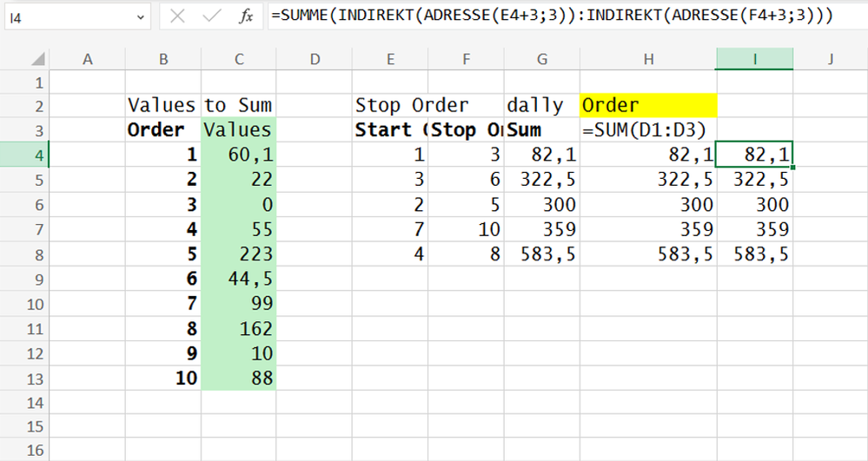Select column B header
The height and width of the screenshot is (461, 868).
(163, 59)
